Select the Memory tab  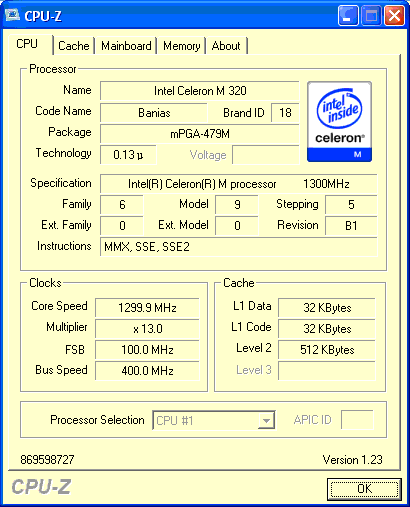click(181, 46)
